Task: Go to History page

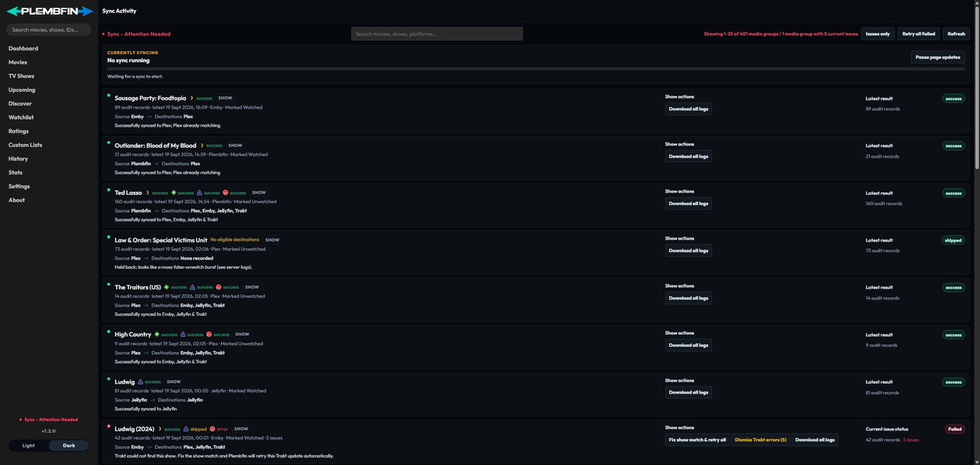Action: (x=18, y=158)
